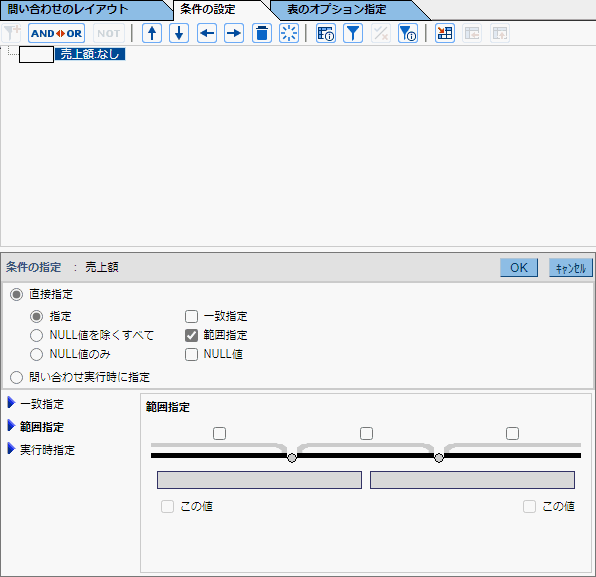Click the move up arrow icon
The height and width of the screenshot is (577, 596).
152,33
